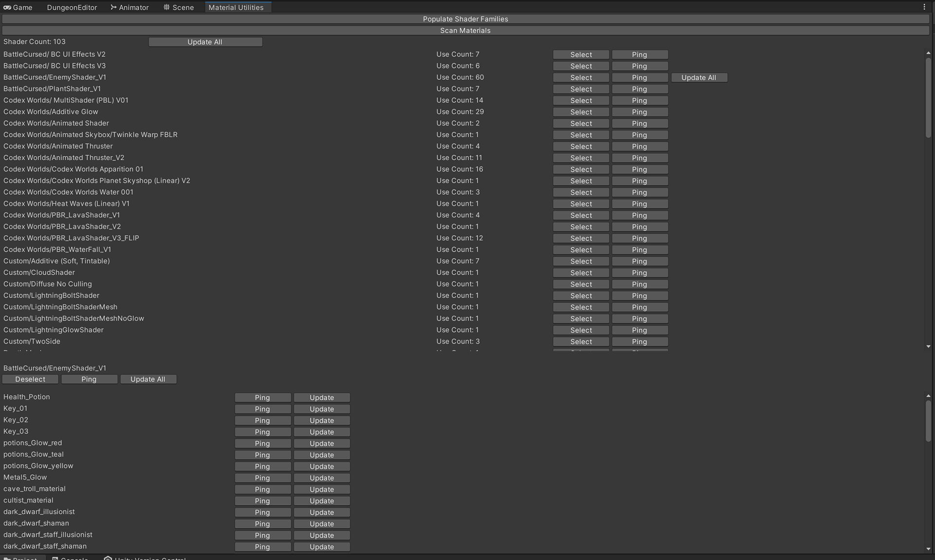The width and height of the screenshot is (935, 560).
Task: Ping PBR_LavaShader_V3_FLIP shader
Action: point(639,238)
